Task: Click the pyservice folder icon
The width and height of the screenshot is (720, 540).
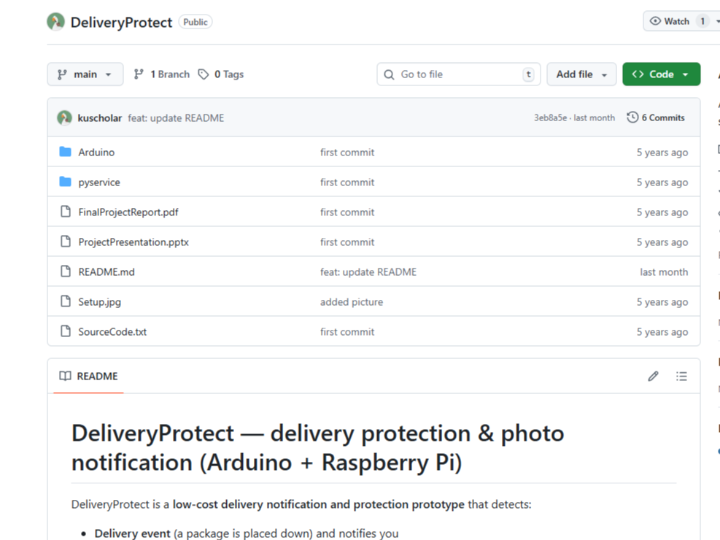Action: [x=65, y=182]
